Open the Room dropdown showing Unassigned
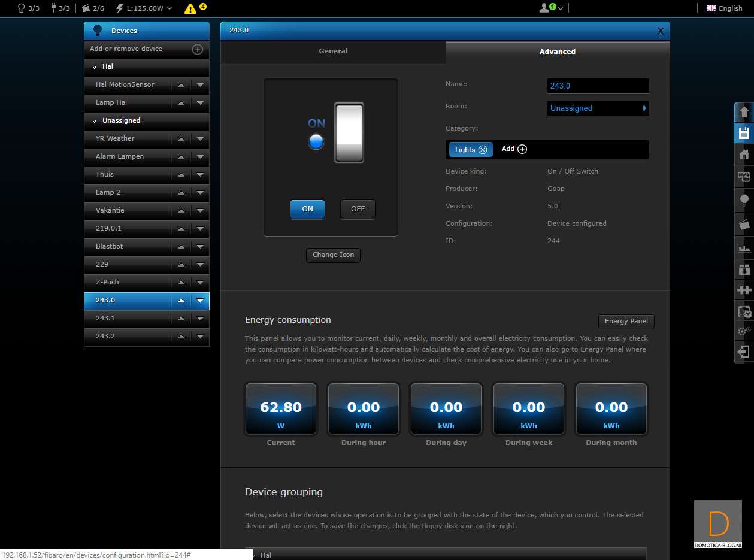Screen dimensions: 754x560 (x=598, y=108)
